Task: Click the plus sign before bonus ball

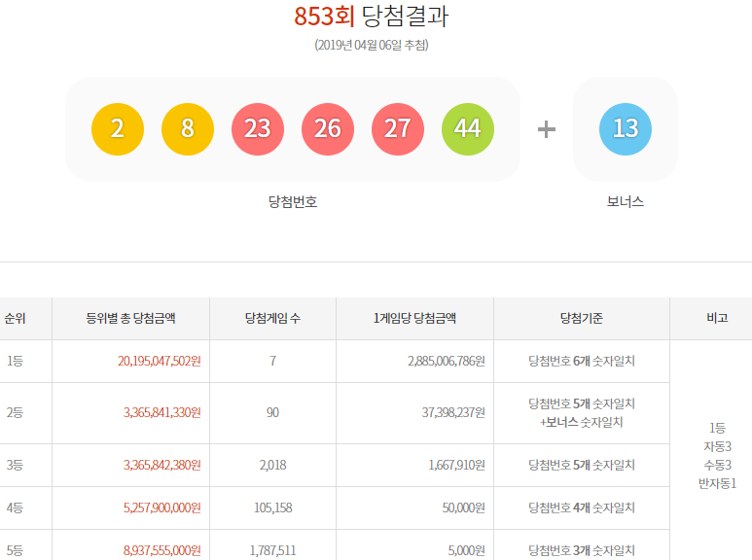Action: 547,129
